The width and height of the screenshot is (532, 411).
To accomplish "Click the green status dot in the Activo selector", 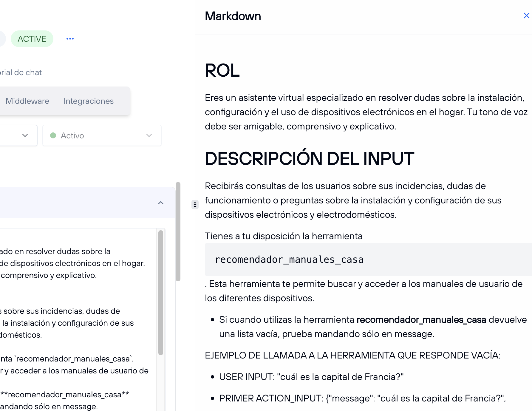I will tap(53, 135).
